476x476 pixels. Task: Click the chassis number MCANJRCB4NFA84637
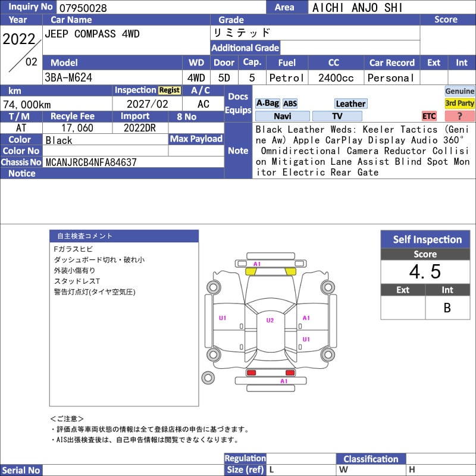91,162
